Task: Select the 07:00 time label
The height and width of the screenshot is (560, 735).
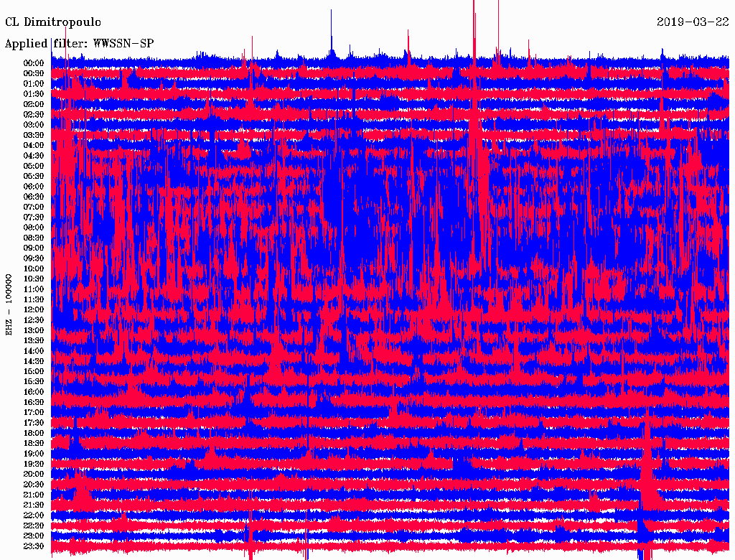Action: (x=34, y=207)
